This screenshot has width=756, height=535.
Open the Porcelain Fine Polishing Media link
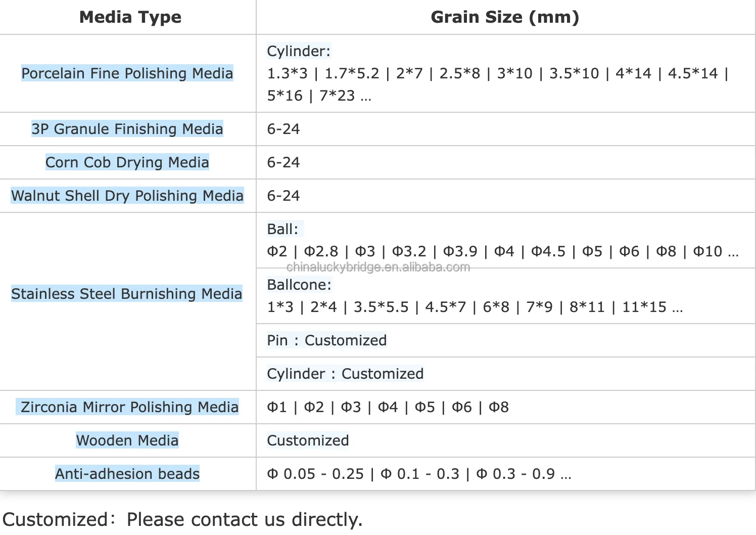coord(127,73)
